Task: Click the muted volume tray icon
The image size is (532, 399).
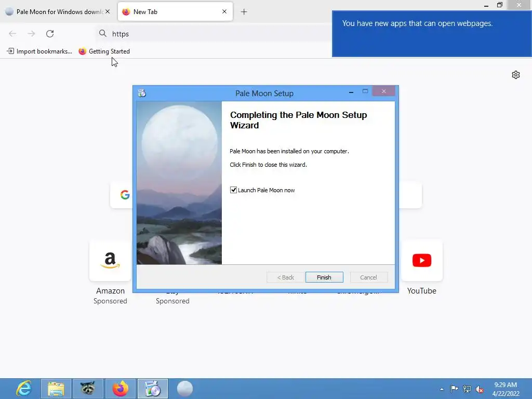Action: [x=480, y=389]
